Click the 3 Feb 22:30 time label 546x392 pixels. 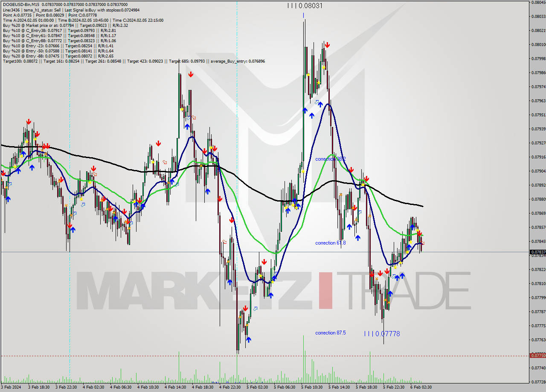(66, 387)
